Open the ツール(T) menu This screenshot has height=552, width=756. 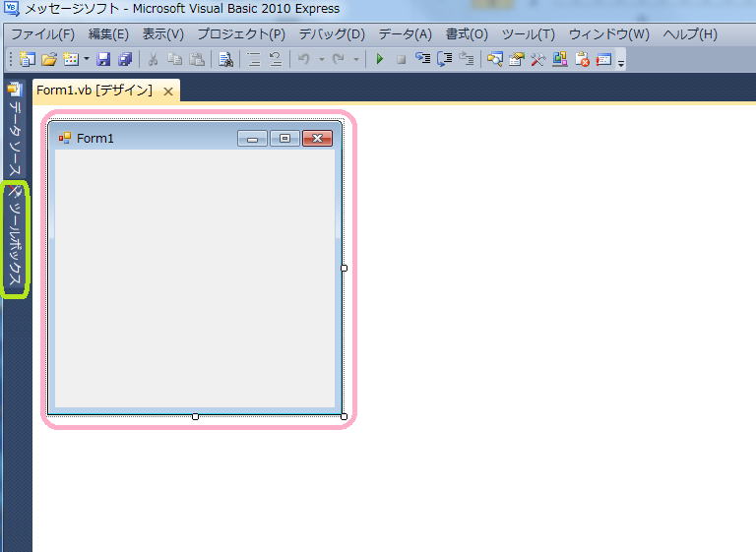[529, 34]
